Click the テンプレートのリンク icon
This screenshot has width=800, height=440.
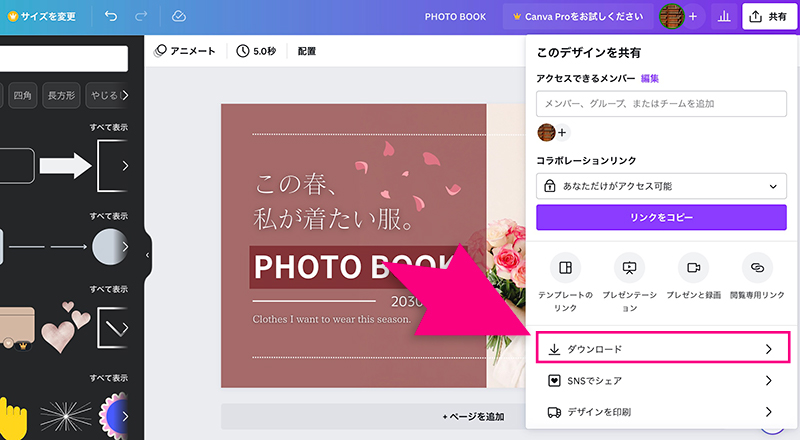click(565, 268)
